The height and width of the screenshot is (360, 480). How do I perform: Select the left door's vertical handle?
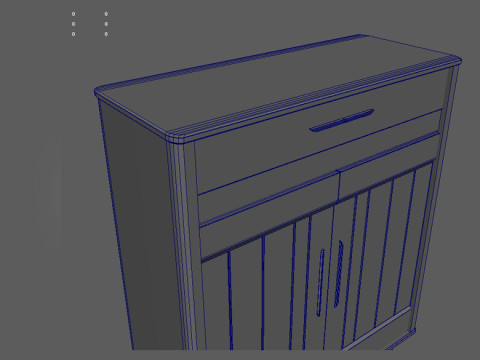coord(320,282)
